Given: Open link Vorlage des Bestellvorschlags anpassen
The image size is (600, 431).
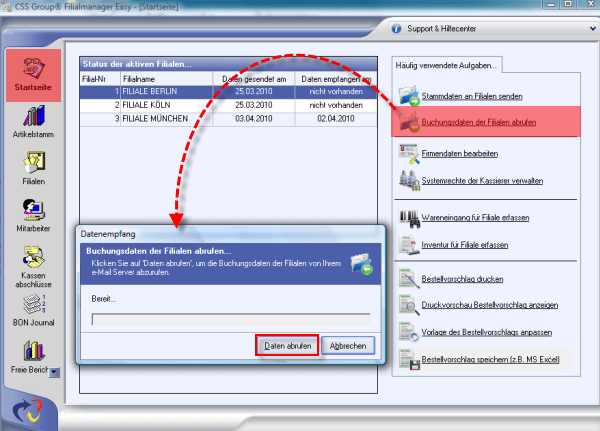Looking at the screenshot, I should [x=486, y=332].
